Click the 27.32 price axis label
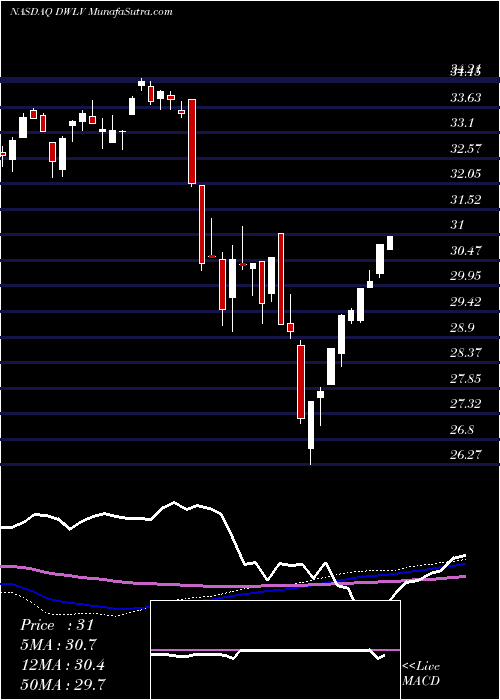The height and width of the screenshot is (700, 500). pos(466,404)
